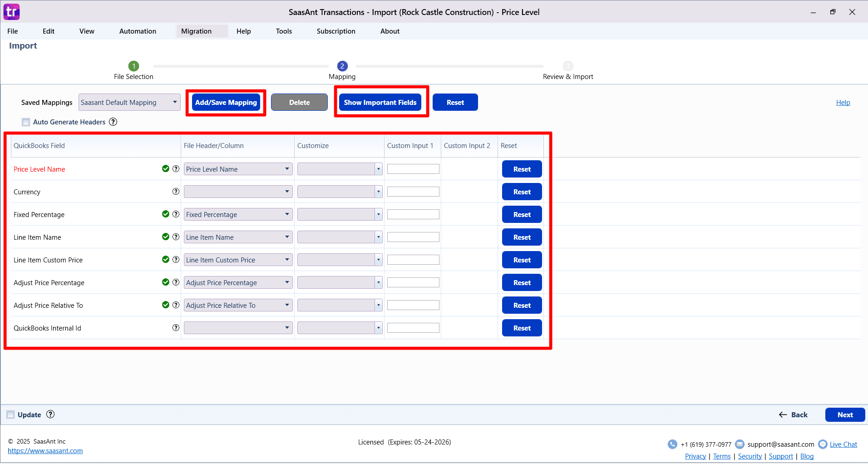Open Line Item Custom Price header dropdown
Image resolution: width=868 pixels, height=464 pixels.
pyautogui.click(x=238, y=260)
